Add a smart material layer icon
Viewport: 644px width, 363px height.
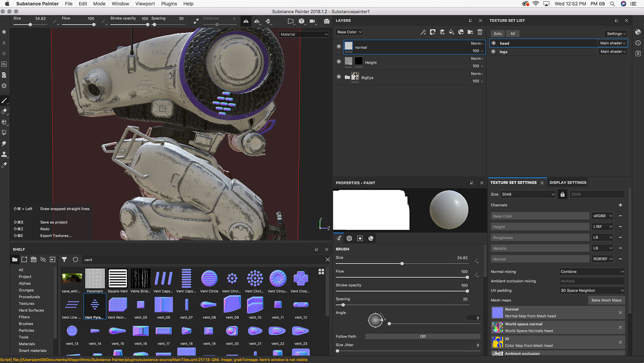[x=461, y=32]
